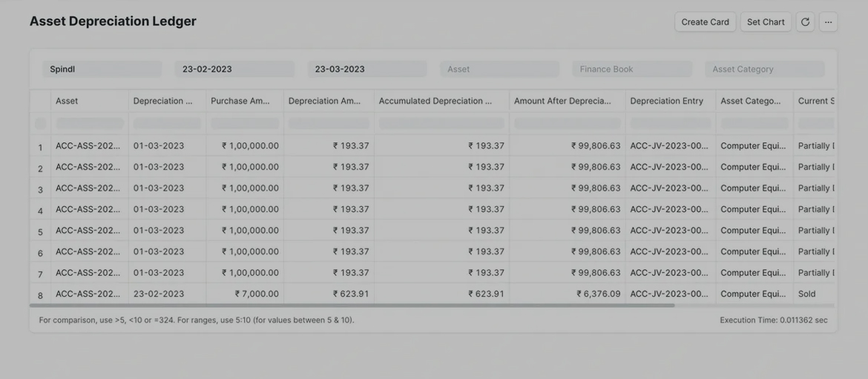The image size is (868, 379).
Task: Click the Create Card button
Action: (x=705, y=22)
